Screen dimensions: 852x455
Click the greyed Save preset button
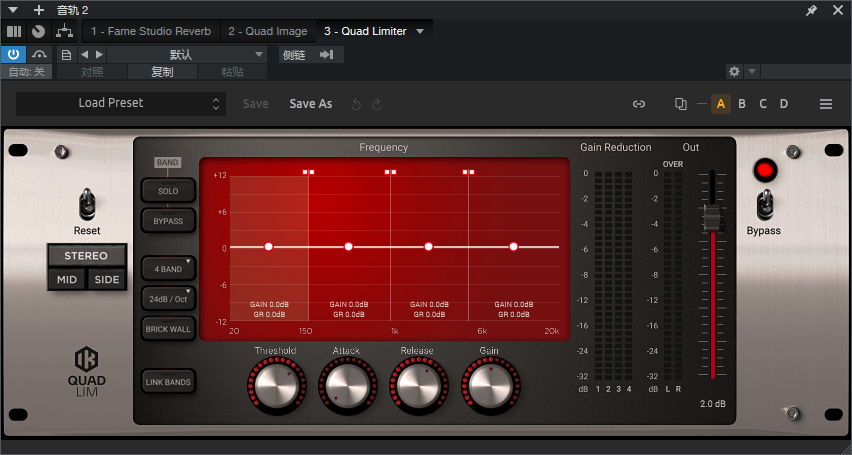[255, 104]
